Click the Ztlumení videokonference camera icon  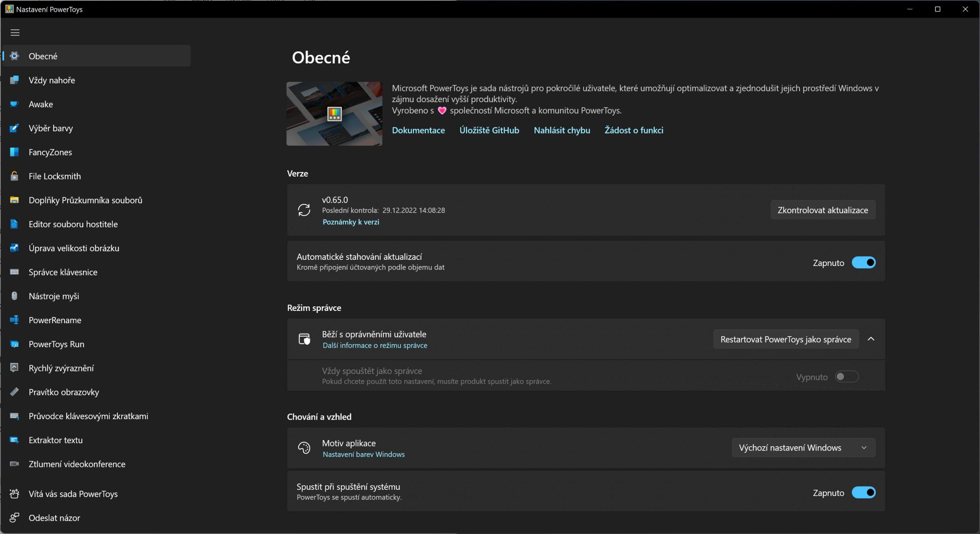pyautogui.click(x=14, y=464)
